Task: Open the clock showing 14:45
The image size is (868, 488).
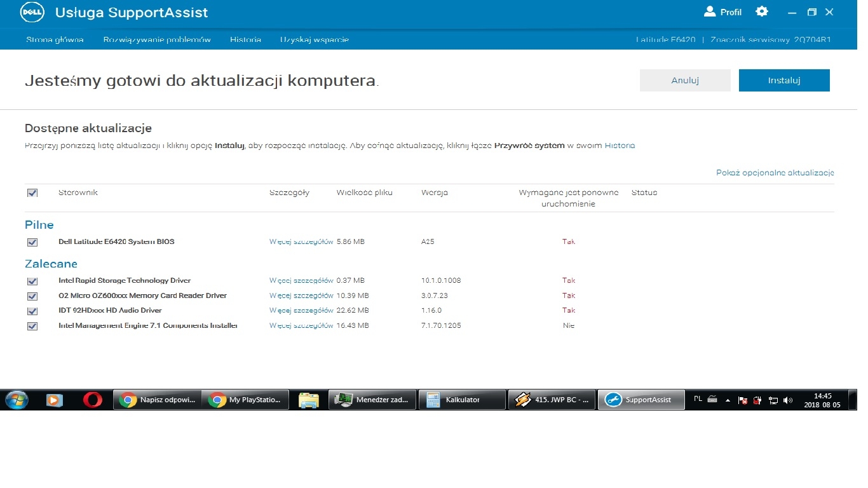Action: pos(822,400)
